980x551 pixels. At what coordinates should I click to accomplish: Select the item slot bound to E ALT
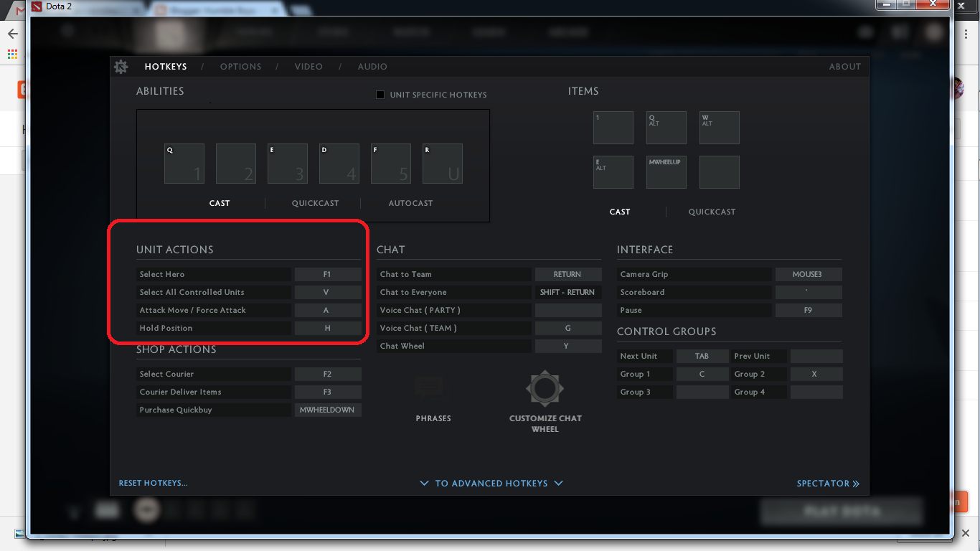click(613, 172)
